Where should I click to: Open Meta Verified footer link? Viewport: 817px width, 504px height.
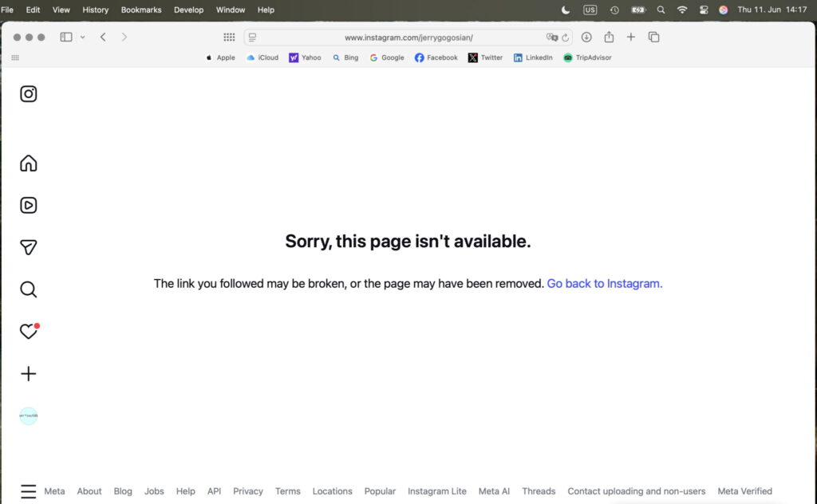(745, 491)
